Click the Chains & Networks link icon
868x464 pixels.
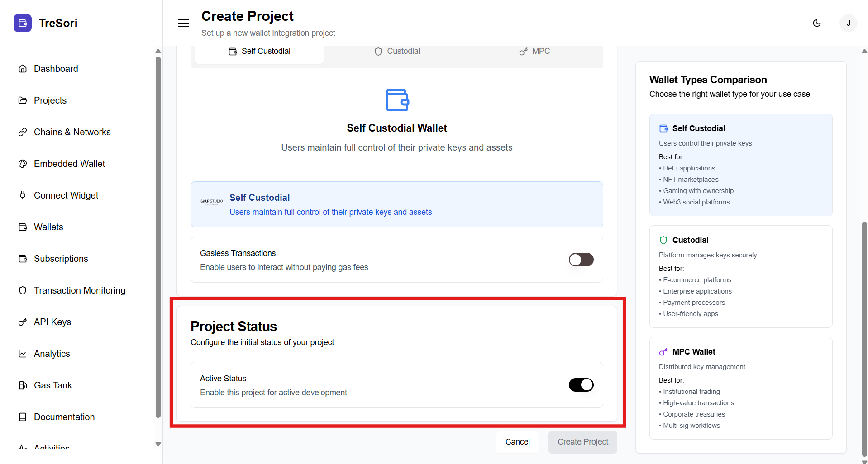point(23,132)
